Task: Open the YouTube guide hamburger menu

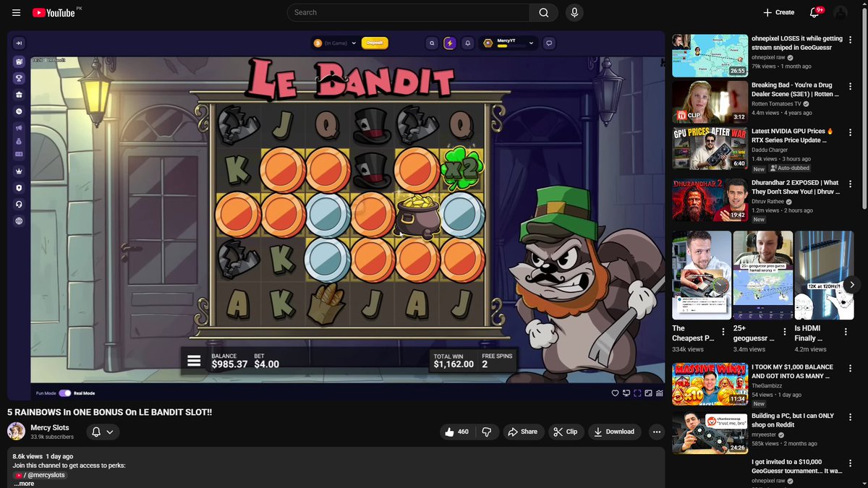Action: (x=16, y=12)
